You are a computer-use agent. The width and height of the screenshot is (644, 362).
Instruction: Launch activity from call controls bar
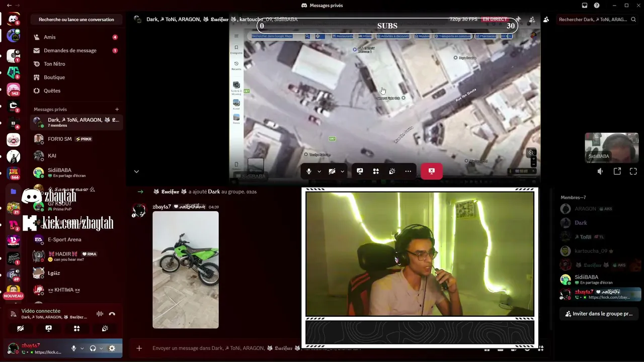[x=376, y=171]
